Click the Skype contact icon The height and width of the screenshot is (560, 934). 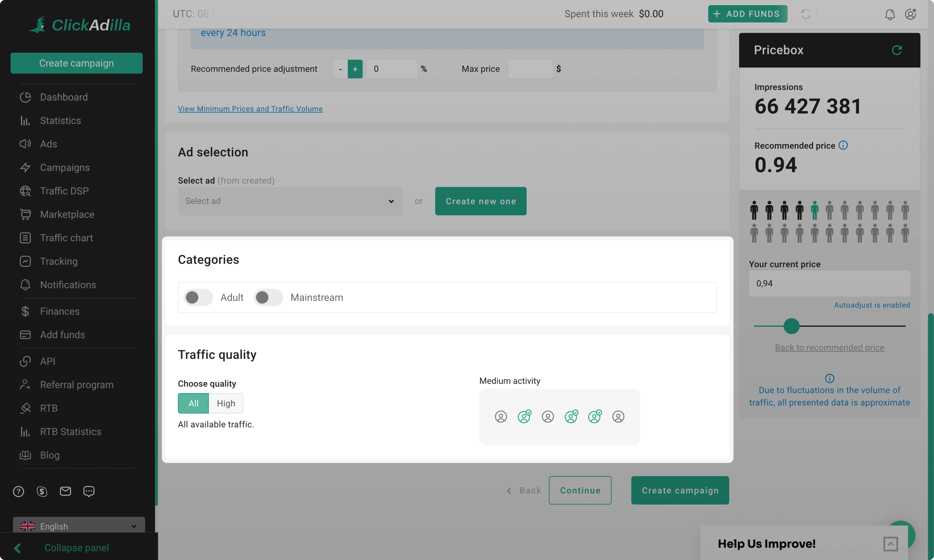point(42,491)
